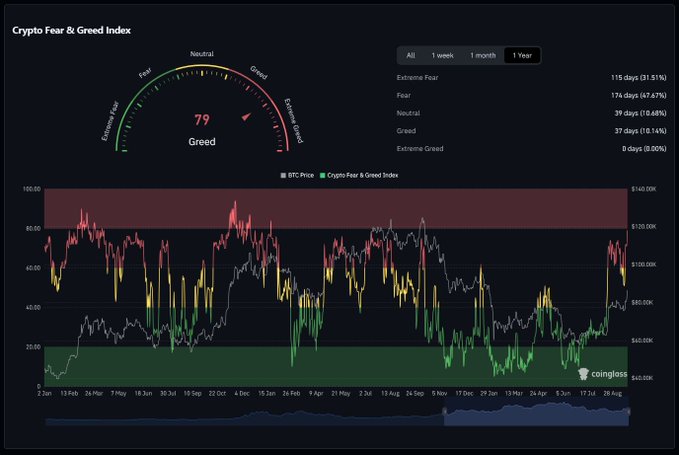Switch to the 1 month tab
This screenshot has width=679, height=455.
[x=483, y=55]
